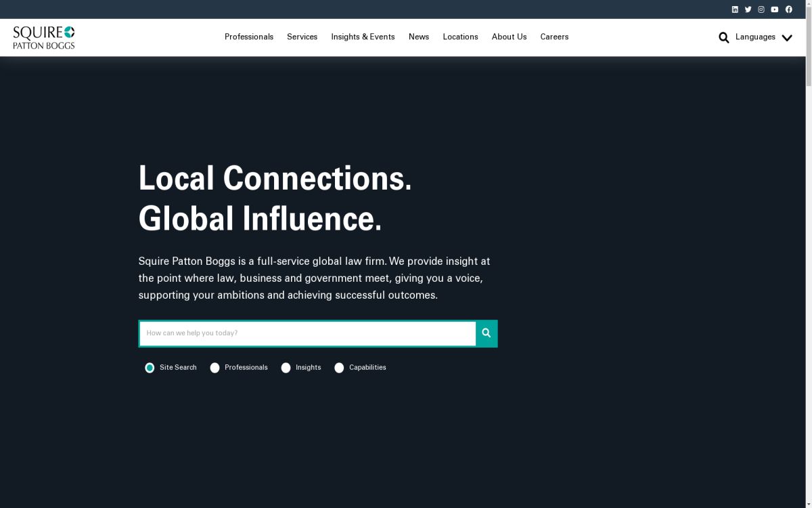Open the Services menu
The width and height of the screenshot is (812, 508).
(x=302, y=37)
